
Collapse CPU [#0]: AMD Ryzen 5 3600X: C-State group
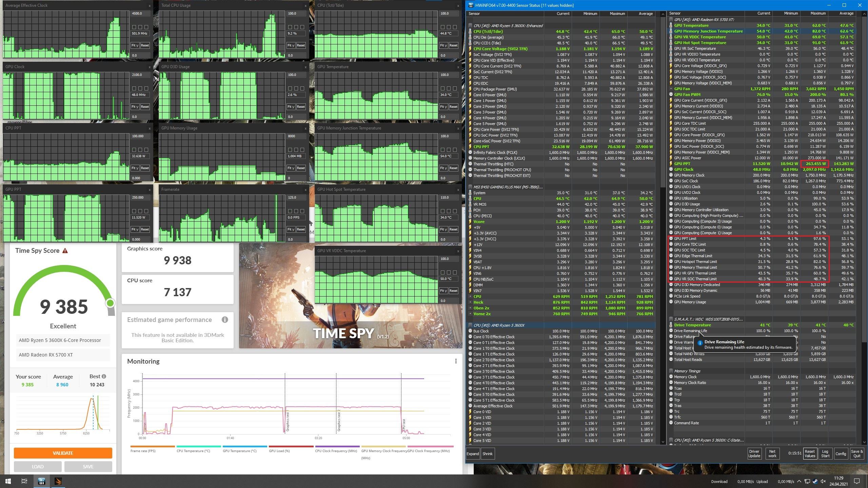pos(671,440)
